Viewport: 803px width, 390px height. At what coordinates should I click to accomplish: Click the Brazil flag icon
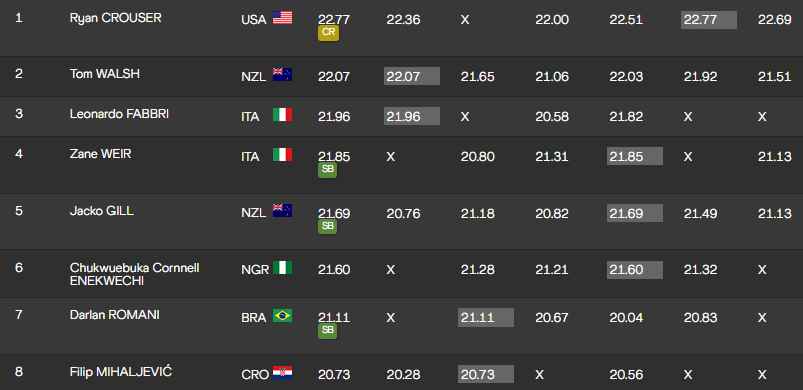pos(282,315)
